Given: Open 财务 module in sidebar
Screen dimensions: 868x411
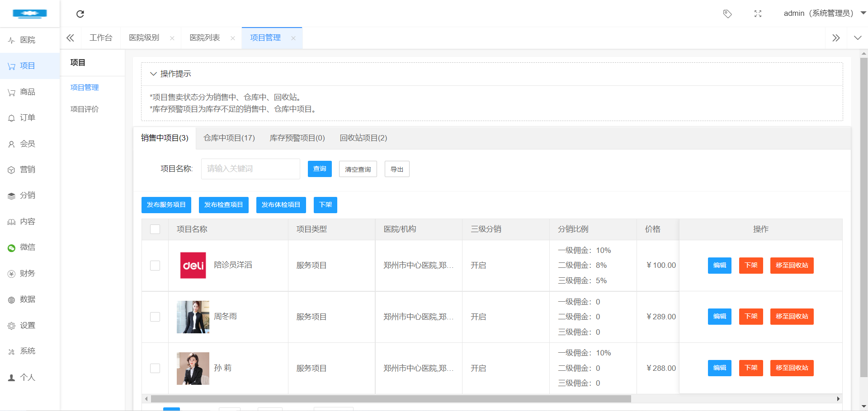Looking at the screenshot, I should 30,274.
